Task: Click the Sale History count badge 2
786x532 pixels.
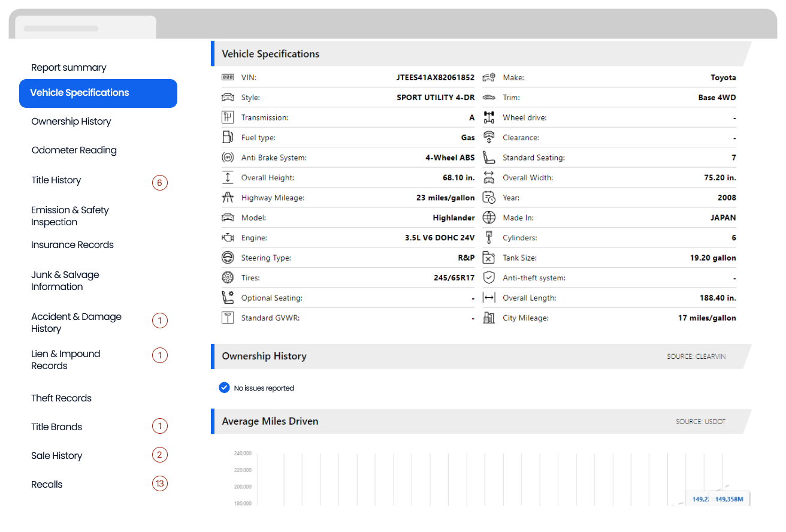Action: pos(159,455)
